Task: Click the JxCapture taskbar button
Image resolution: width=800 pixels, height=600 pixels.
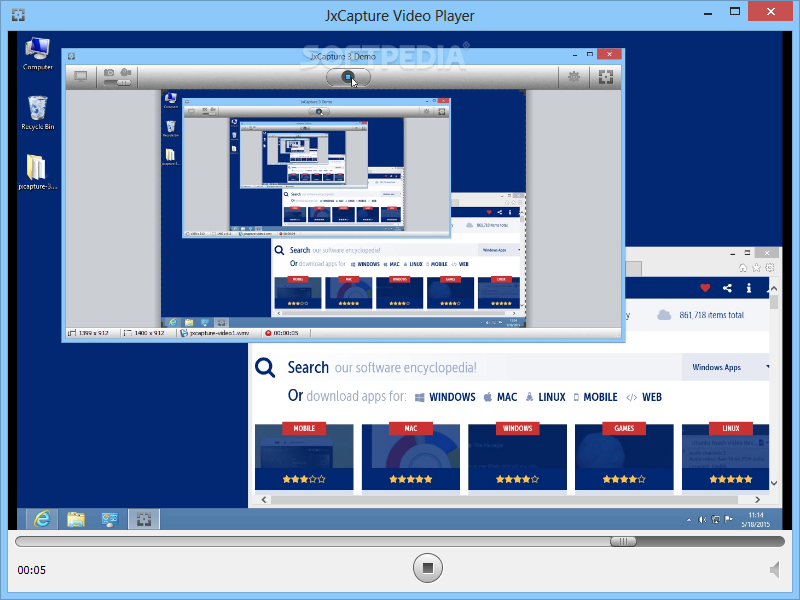Action: pos(144,519)
